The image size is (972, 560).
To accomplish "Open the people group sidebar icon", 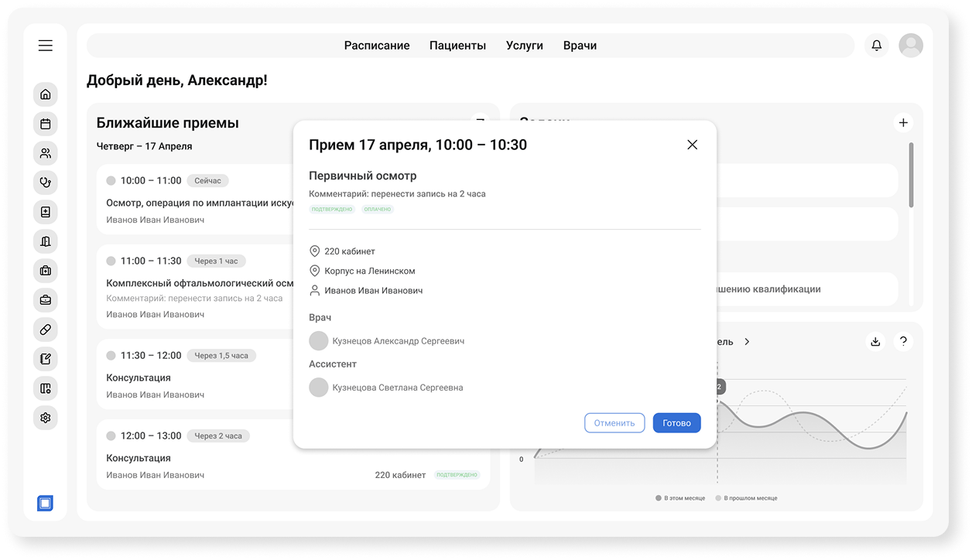I will (x=46, y=153).
